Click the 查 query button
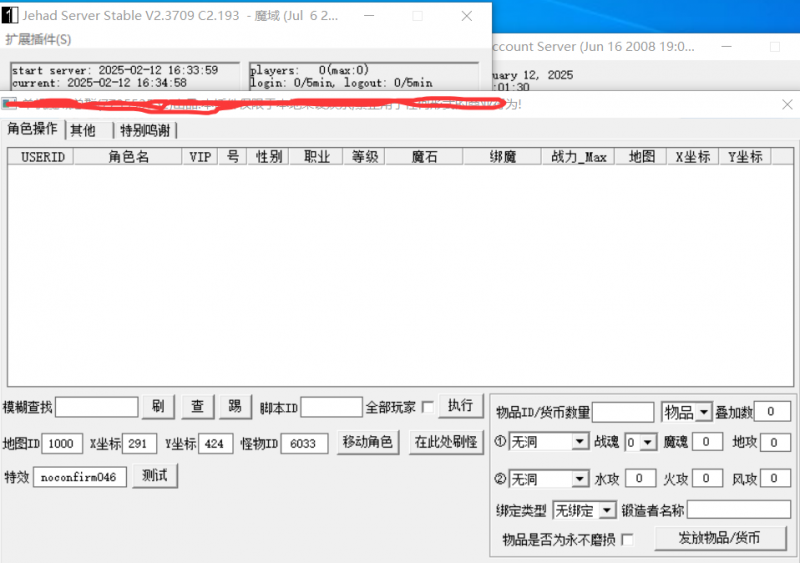Screen dimensions: 800x563 [x=197, y=406]
